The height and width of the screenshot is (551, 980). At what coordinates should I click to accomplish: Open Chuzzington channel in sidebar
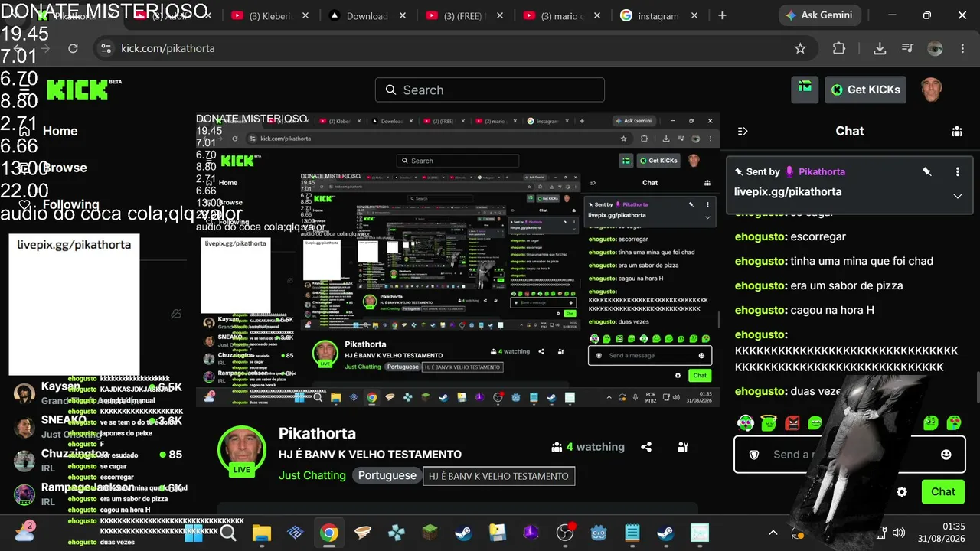click(x=100, y=461)
